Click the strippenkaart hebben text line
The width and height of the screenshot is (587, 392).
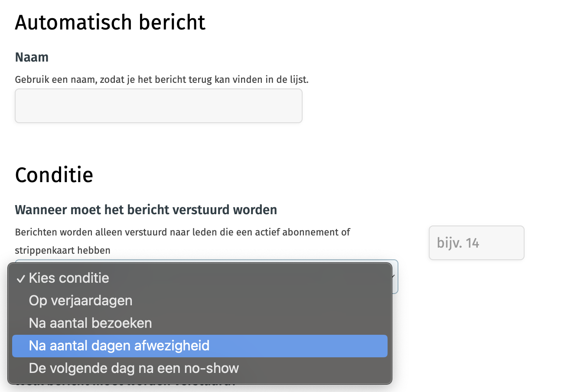63,251
